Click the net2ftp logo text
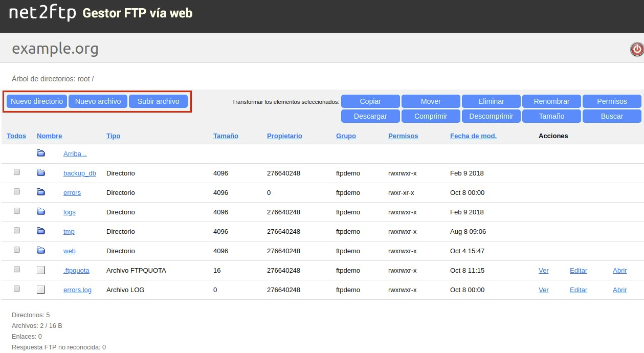This screenshot has height=353, width=644. tap(42, 13)
